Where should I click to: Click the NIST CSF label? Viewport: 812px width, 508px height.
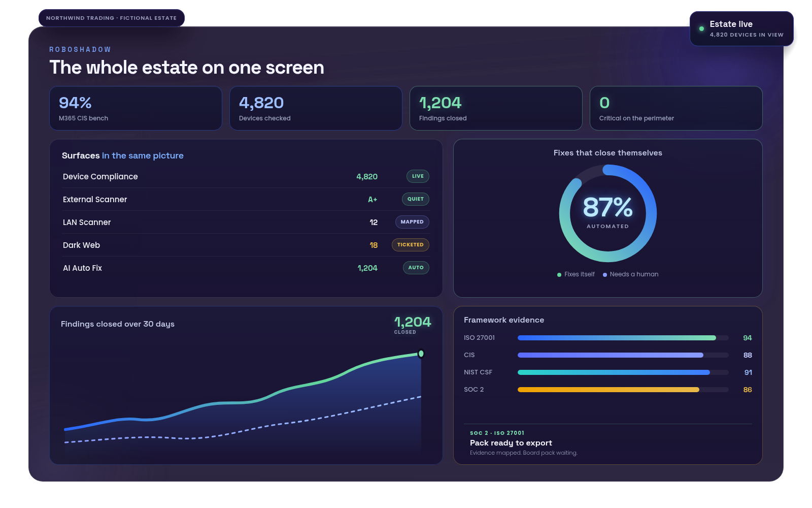point(478,372)
